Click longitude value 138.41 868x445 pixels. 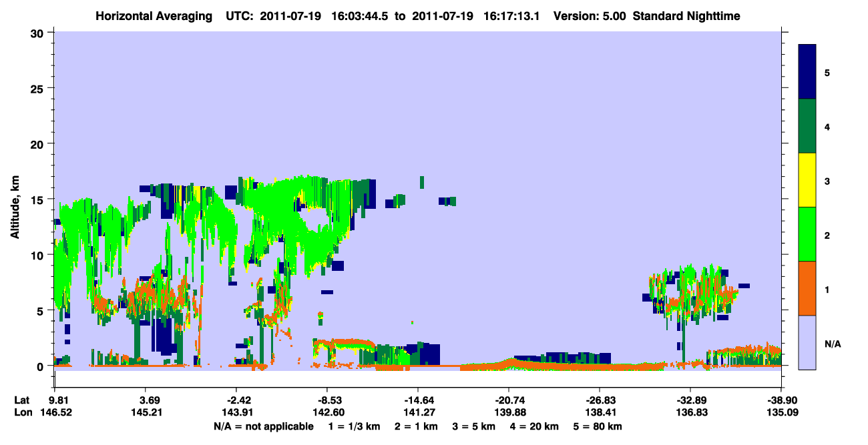pos(600,412)
